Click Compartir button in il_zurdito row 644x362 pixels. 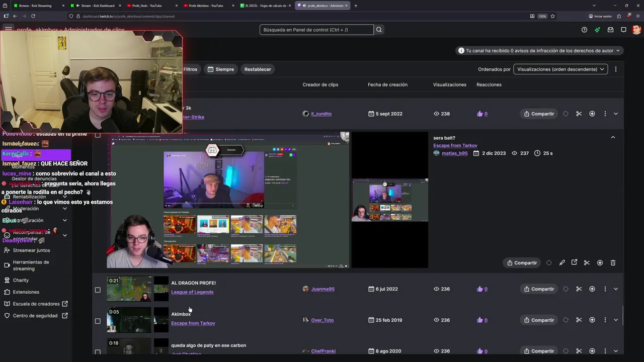click(x=539, y=114)
